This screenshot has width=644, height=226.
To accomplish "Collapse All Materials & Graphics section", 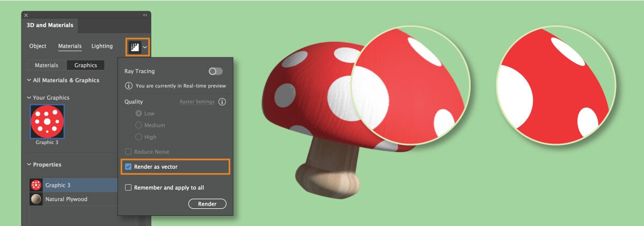I will (x=29, y=80).
